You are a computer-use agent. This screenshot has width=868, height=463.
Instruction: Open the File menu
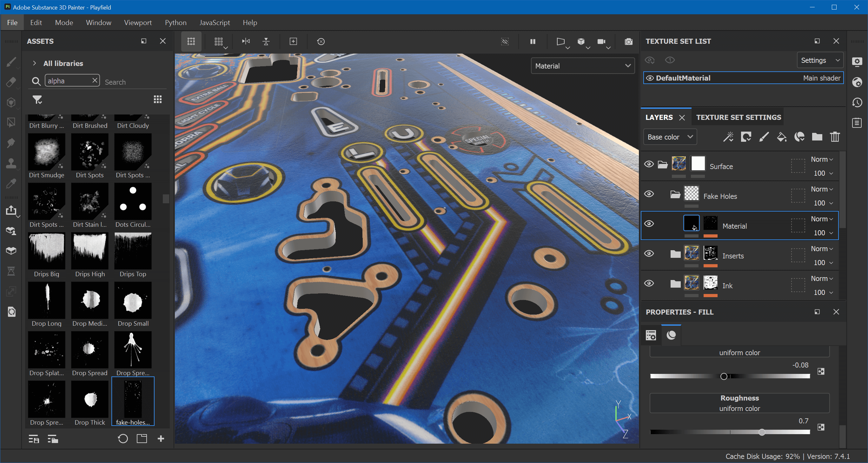tap(12, 23)
